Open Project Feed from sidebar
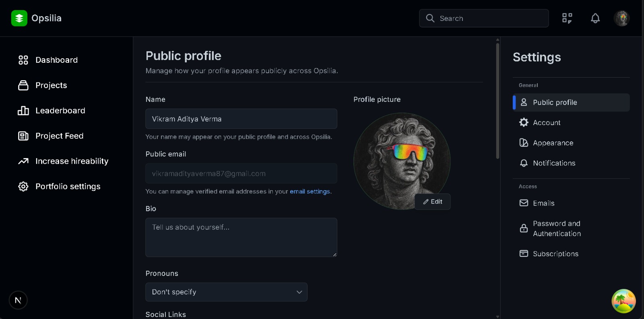Viewport: 644px width, 319px height. point(59,136)
